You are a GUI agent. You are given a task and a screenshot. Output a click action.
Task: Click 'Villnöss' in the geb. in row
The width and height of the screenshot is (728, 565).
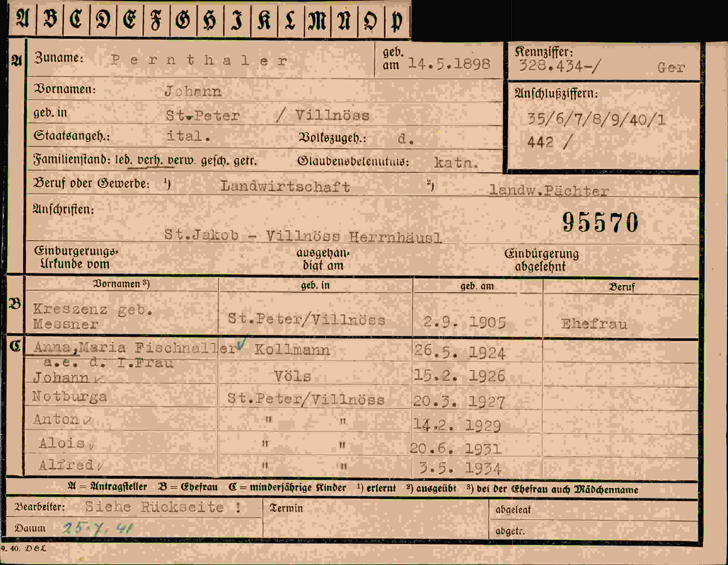click(x=332, y=116)
